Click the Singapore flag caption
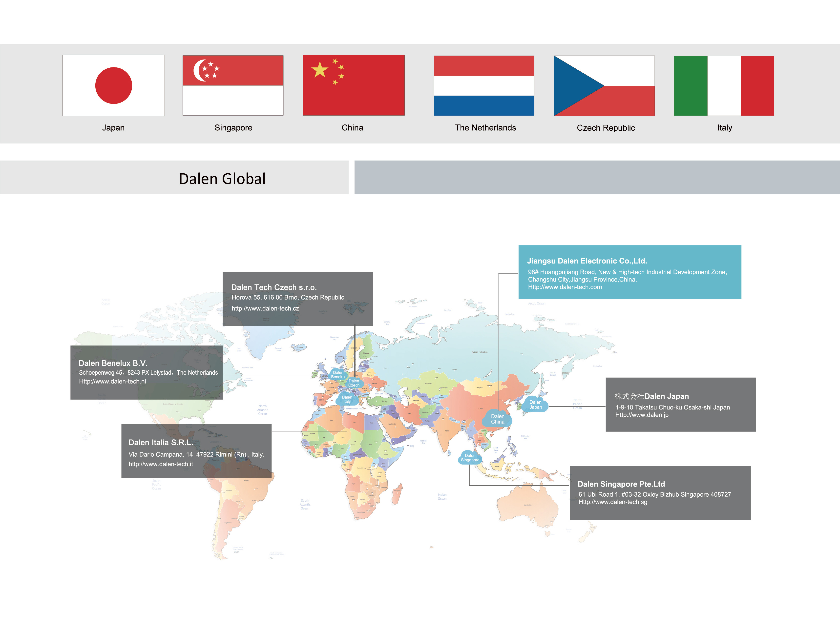This screenshot has height=630, width=840. (x=233, y=128)
